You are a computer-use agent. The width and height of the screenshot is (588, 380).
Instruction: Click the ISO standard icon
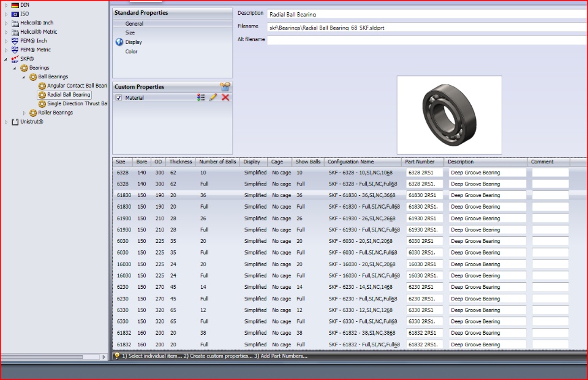click(15, 14)
